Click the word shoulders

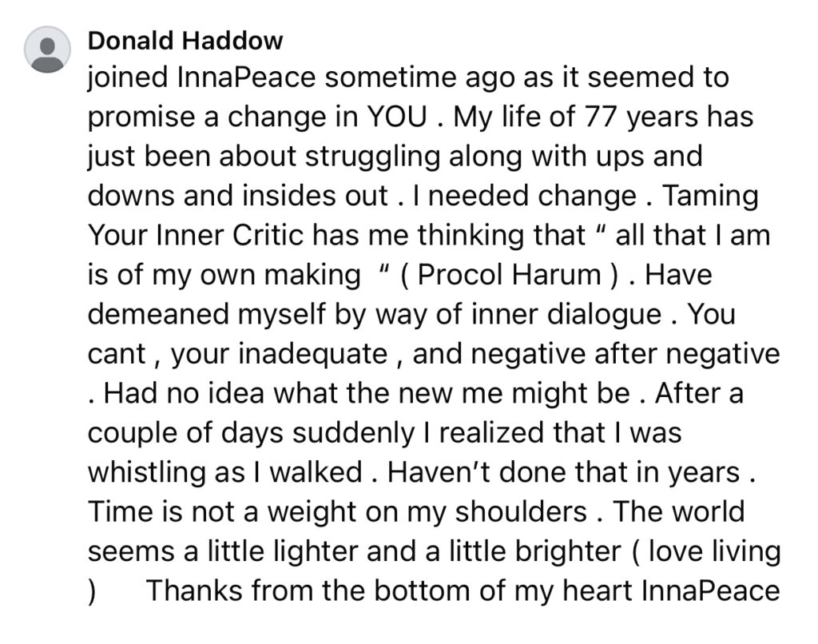pos(522,511)
